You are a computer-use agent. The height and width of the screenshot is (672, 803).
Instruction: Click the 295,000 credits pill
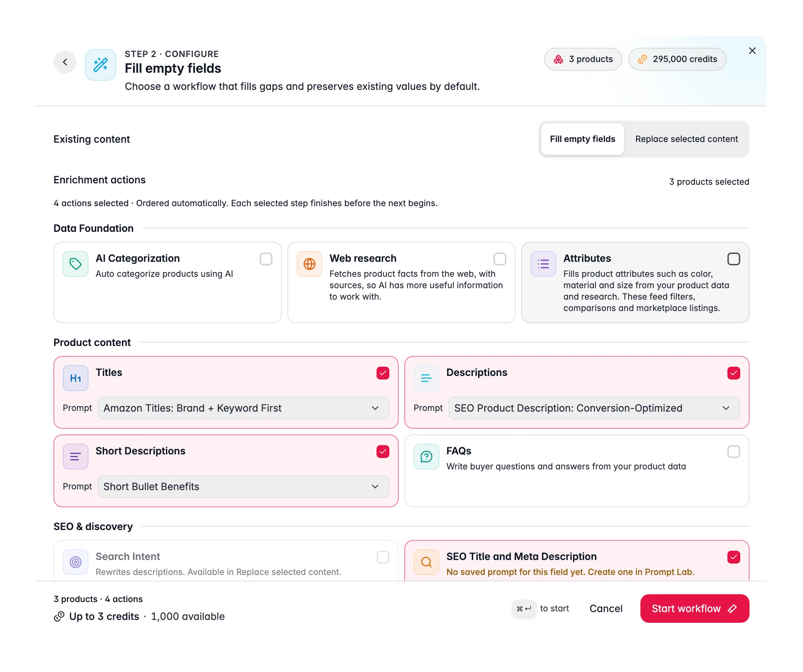coord(677,59)
